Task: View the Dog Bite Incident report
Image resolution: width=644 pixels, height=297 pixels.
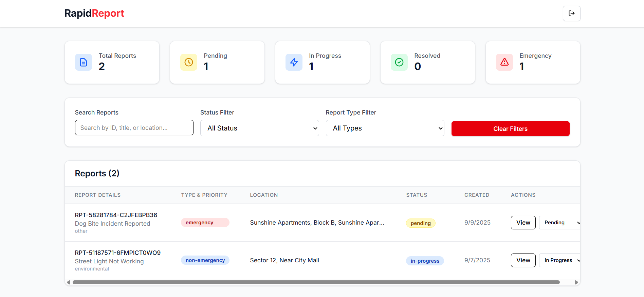Action: pyautogui.click(x=523, y=223)
